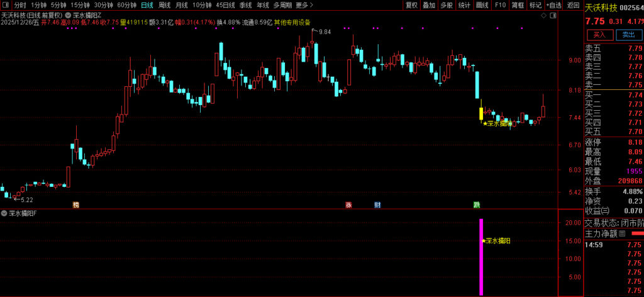Viewport: 644px width, 297px height.
Task: Click the magenta 深水擒阳 signal bar
Action: (x=481, y=257)
